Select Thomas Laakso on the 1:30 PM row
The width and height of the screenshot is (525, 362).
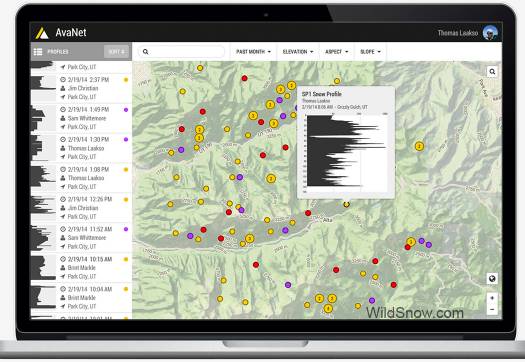pyautogui.click(x=86, y=148)
